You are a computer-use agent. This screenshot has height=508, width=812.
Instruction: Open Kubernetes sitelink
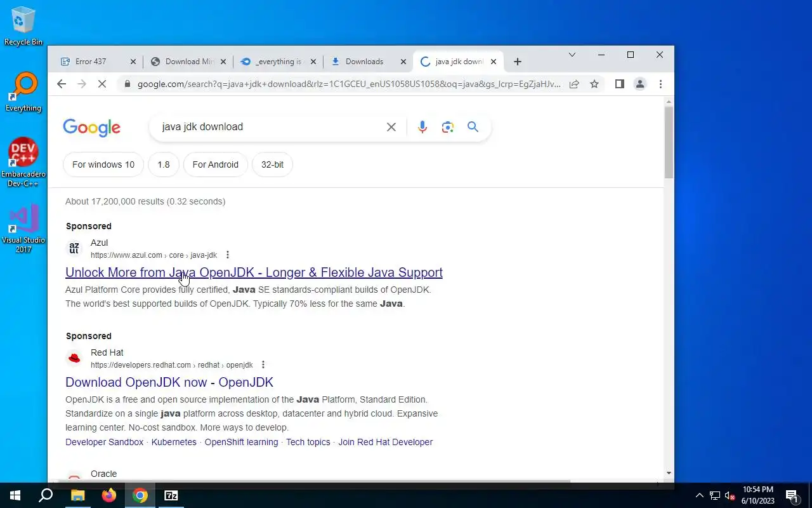tap(174, 442)
